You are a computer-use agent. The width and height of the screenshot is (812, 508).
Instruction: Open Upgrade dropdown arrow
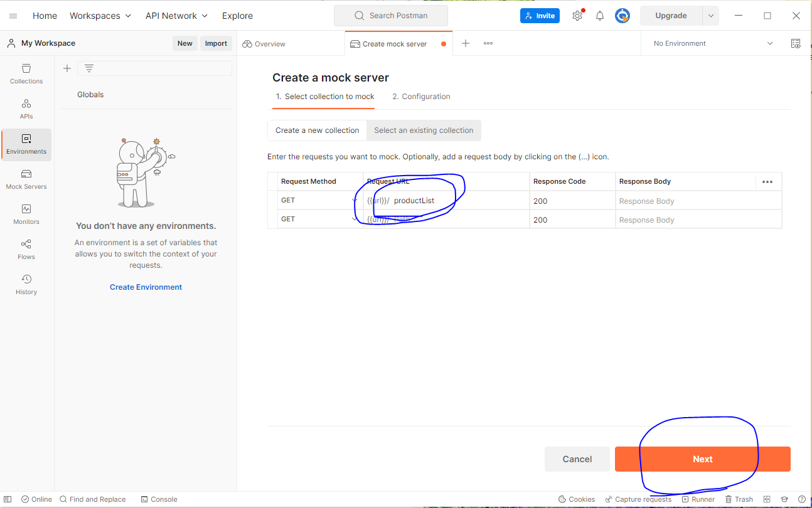711,16
